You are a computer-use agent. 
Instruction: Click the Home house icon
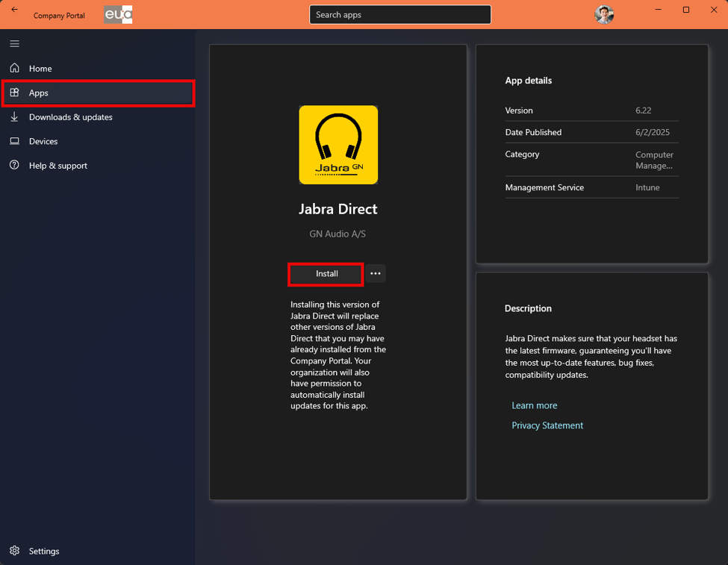tap(14, 68)
